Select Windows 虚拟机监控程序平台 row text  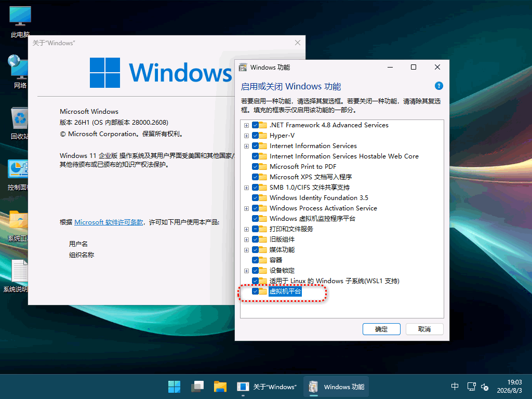click(312, 219)
